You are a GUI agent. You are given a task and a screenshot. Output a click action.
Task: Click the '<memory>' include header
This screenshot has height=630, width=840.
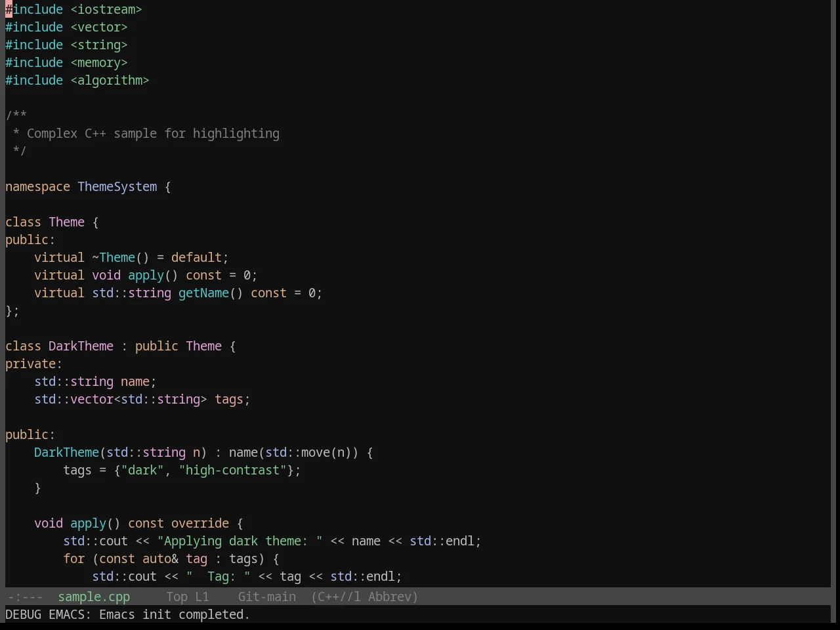point(99,62)
